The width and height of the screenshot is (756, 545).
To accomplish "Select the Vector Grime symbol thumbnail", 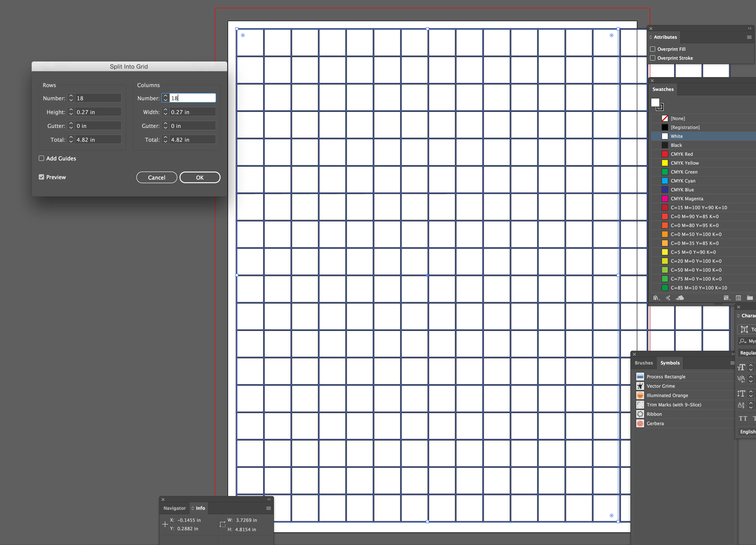I will (x=640, y=386).
